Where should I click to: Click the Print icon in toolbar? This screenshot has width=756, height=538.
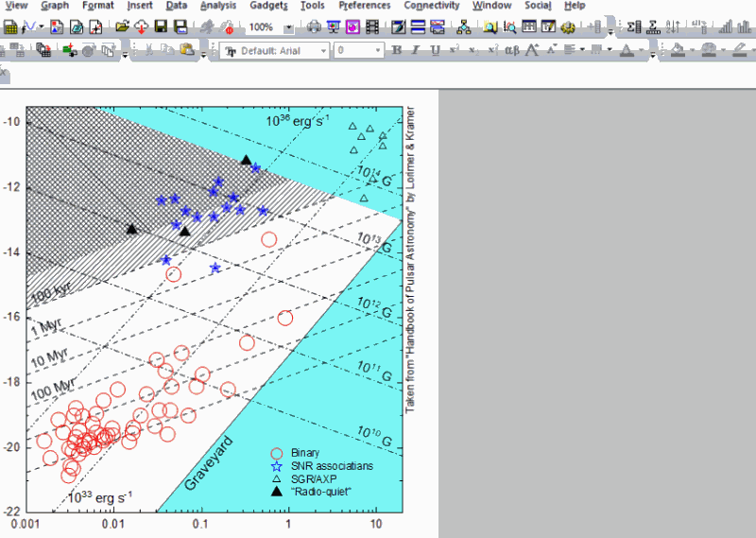point(313,27)
